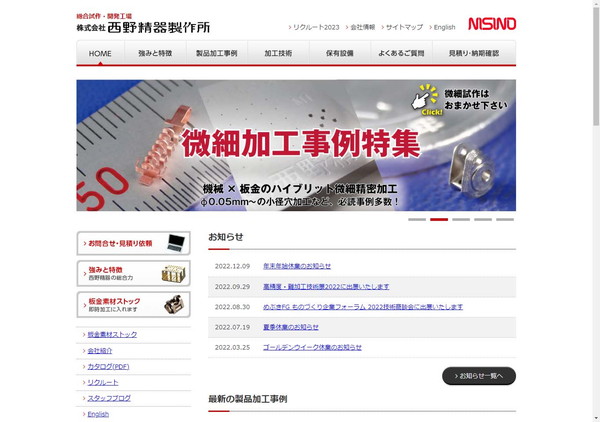Go to the fifth banner slide indicator
This screenshot has width=600, height=422.
[505, 220]
